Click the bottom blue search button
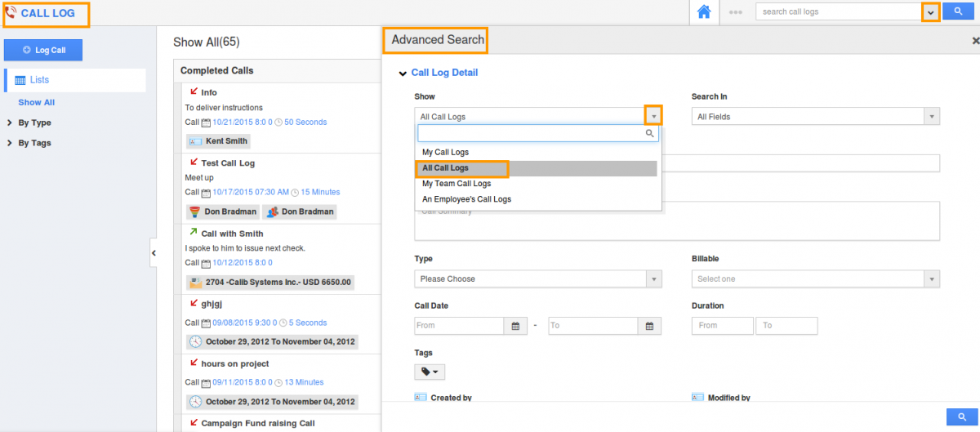Screen dimensions: 980x432 click(x=961, y=416)
